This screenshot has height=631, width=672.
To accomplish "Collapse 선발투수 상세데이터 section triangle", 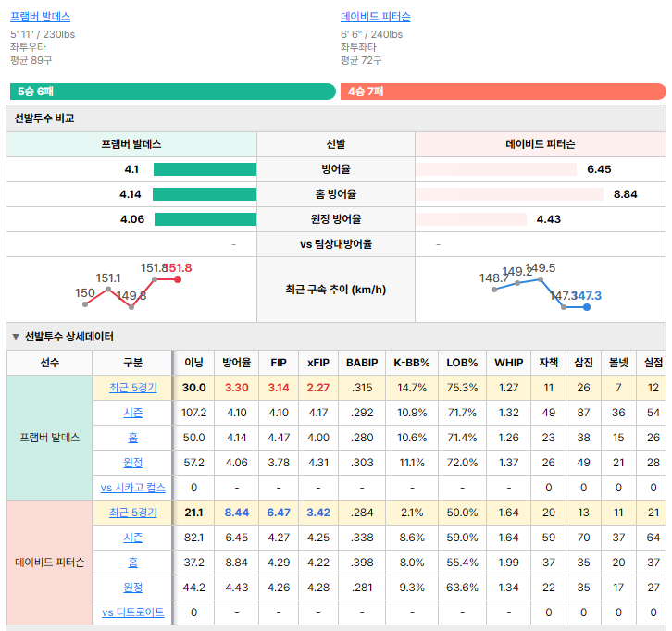I will pyautogui.click(x=16, y=337).
